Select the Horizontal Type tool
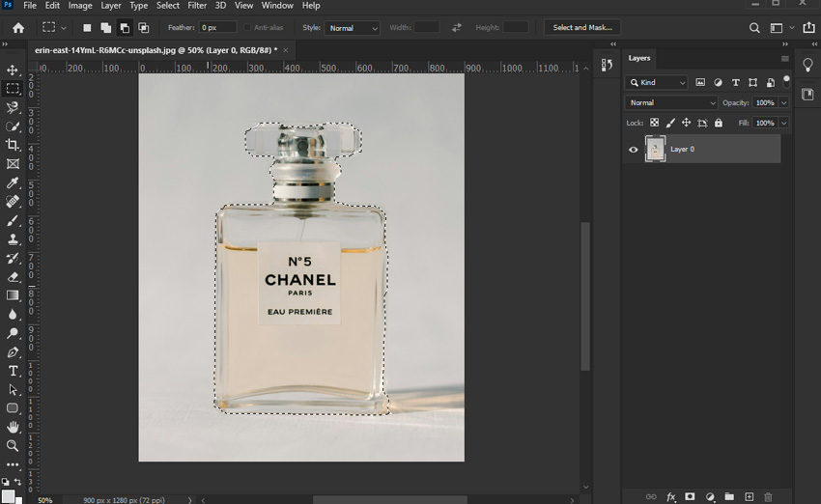821x504 pixels. 13,371
